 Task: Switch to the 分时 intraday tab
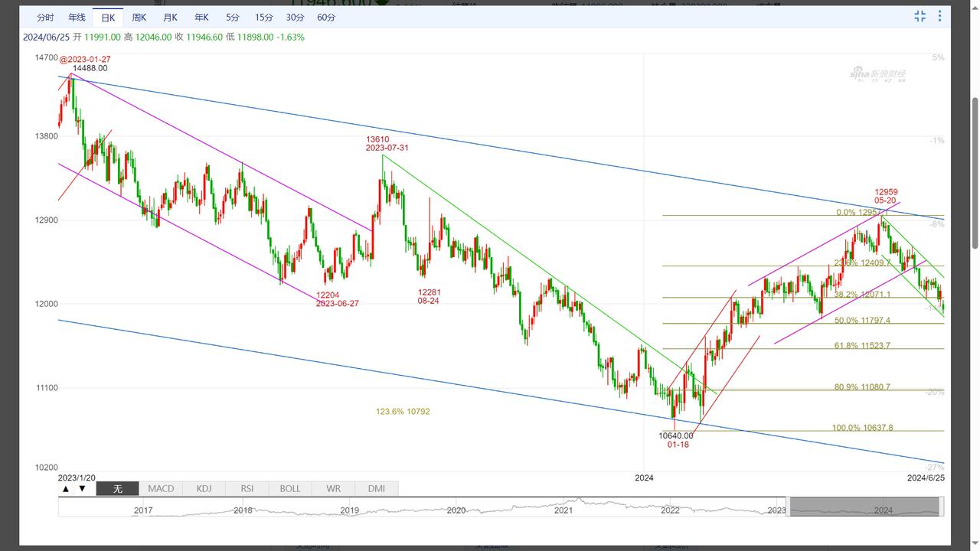[45, 17]
